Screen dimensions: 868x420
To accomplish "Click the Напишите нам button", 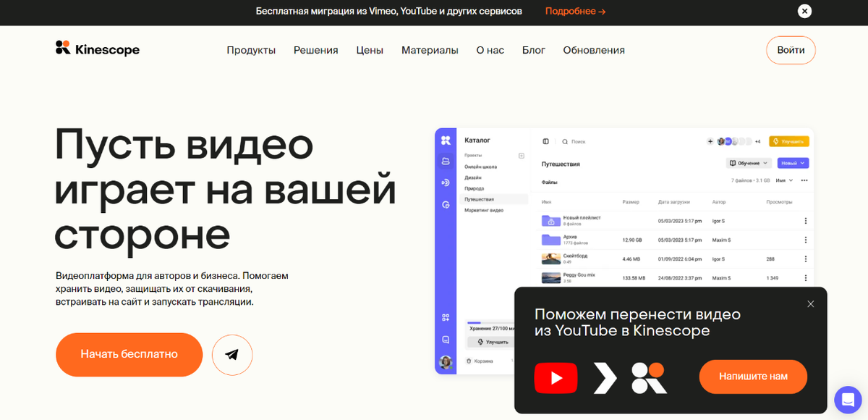I will pyautogui.click(x=753, y=377).
